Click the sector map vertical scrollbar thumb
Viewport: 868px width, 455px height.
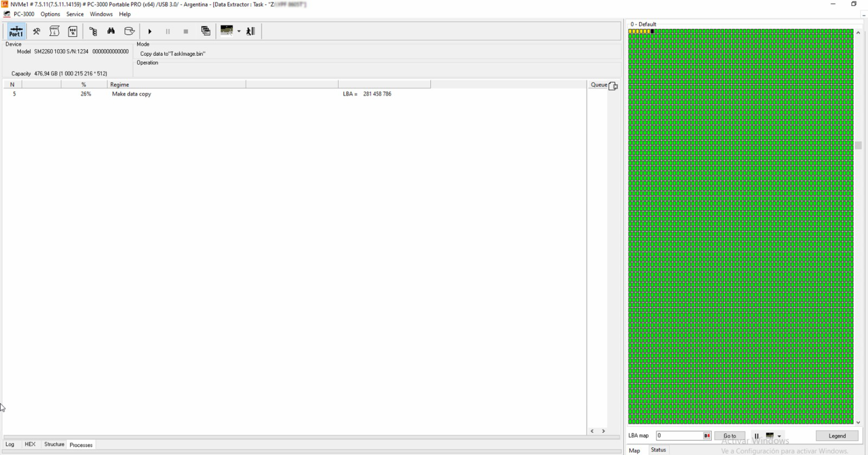tap(858, 145)
